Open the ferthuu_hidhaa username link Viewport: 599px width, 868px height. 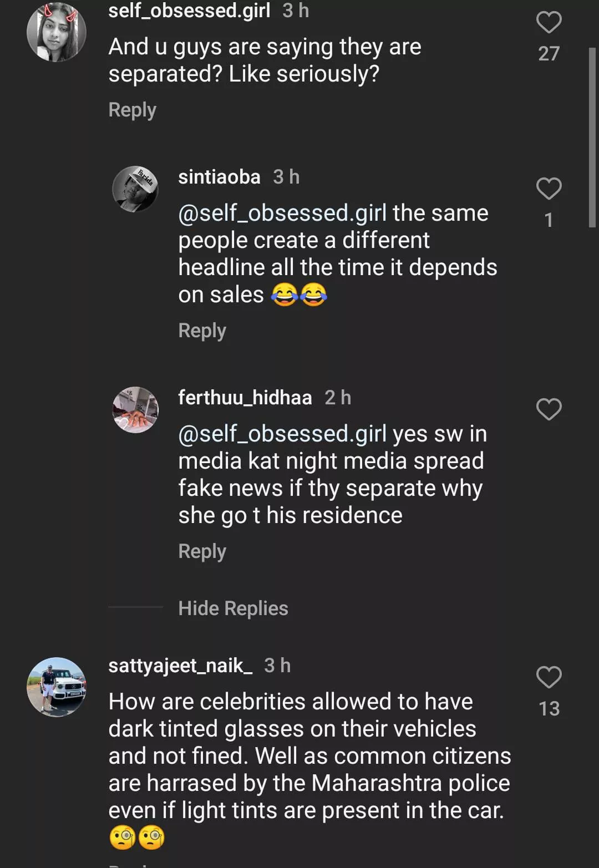245,398
